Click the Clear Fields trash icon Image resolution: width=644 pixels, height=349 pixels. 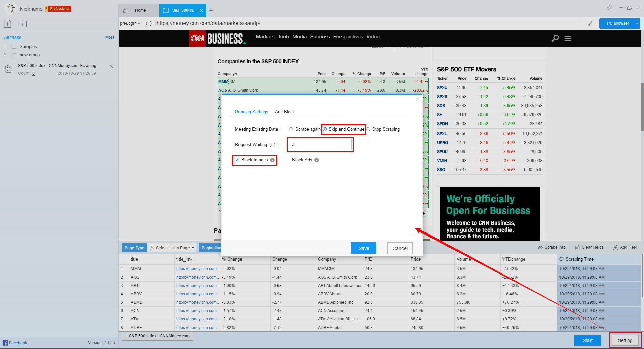[577, 248]
